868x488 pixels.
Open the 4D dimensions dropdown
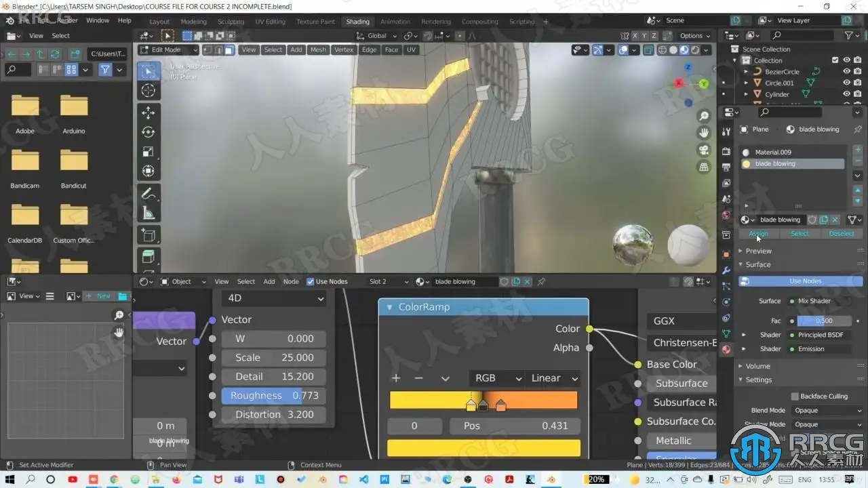(275, 298)
